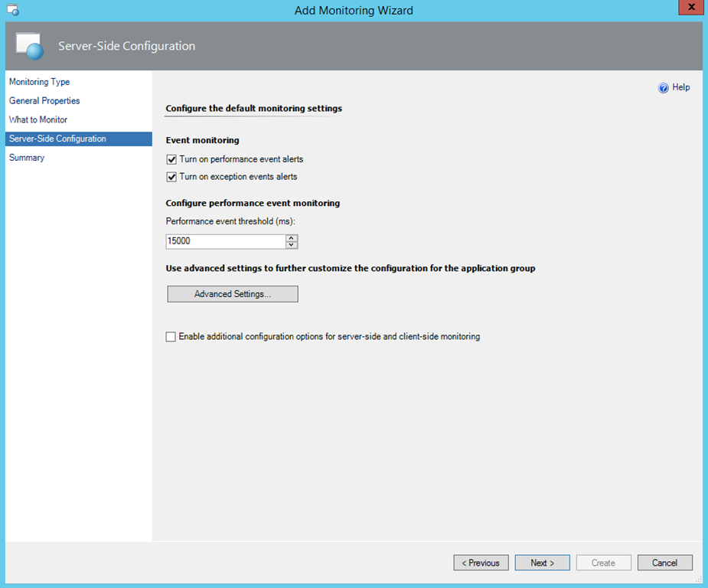708x588 pixels.
Task: Open the What to Monitor step
Action: [38, 120]
